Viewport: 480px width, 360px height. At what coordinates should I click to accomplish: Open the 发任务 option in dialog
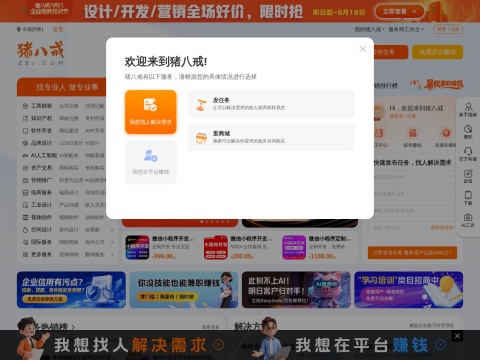coord(271,104)
